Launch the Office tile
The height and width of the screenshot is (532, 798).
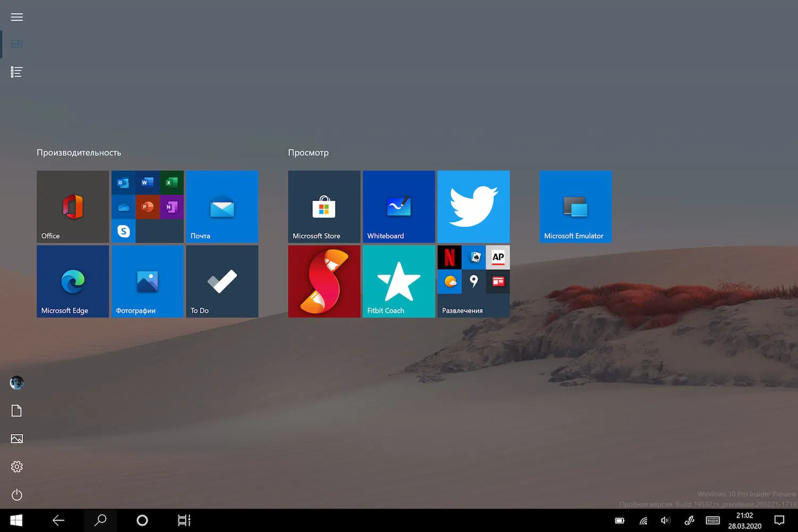(73, 206)
